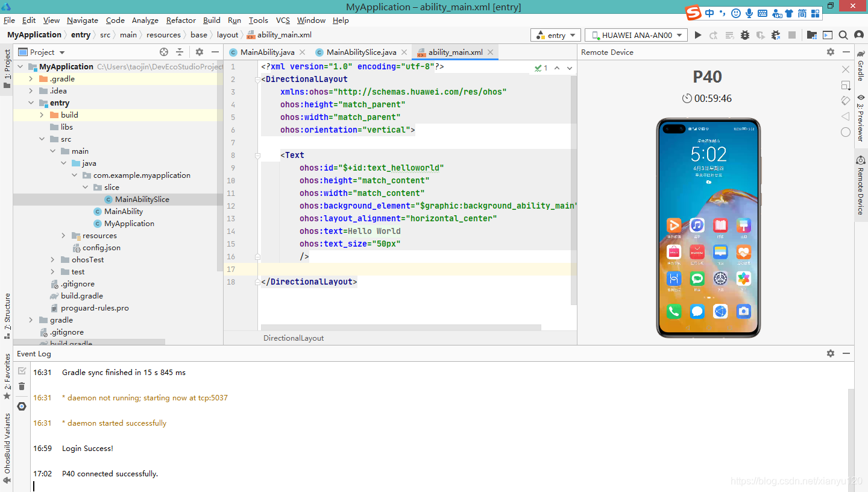
Task: Expand the .idea folder
Action: pyautogui.click(x=31, y=90)
